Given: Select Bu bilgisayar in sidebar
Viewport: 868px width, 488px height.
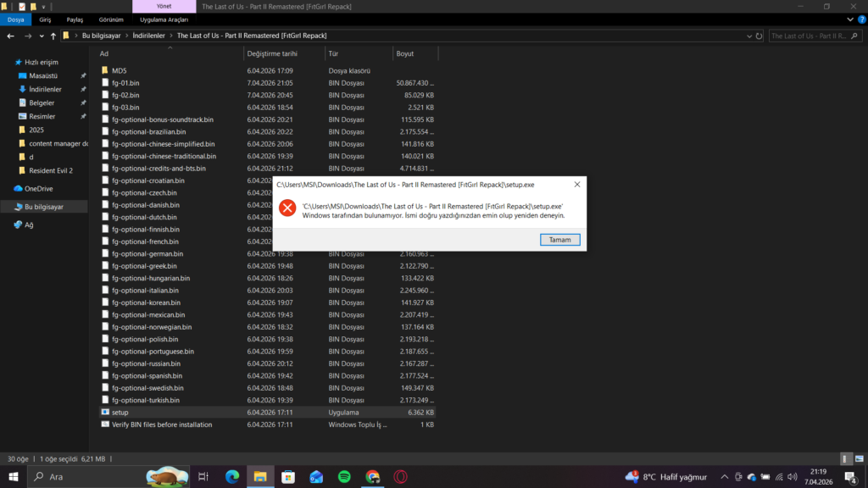Looking at the screenshot, I should [x=44, y=207].
